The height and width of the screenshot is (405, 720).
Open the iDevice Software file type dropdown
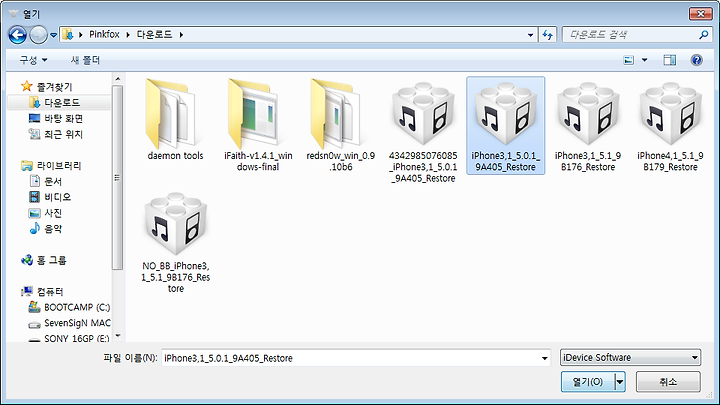pyautogui.click(x=630, y=357)
